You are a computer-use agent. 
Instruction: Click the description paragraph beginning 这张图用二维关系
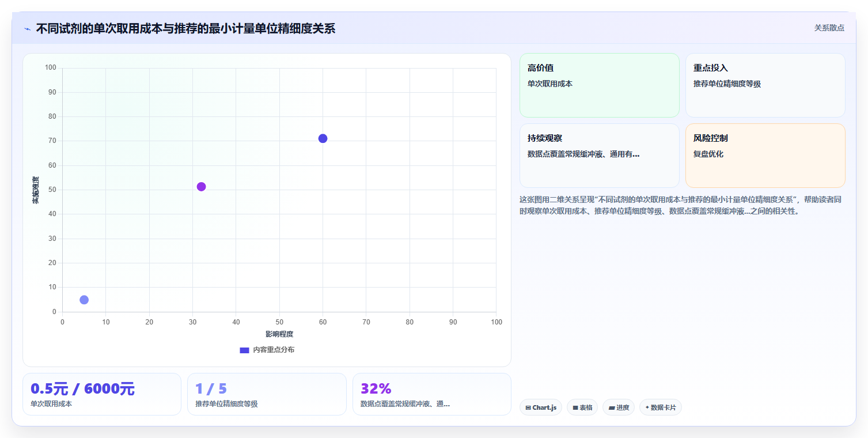point(681,205)
